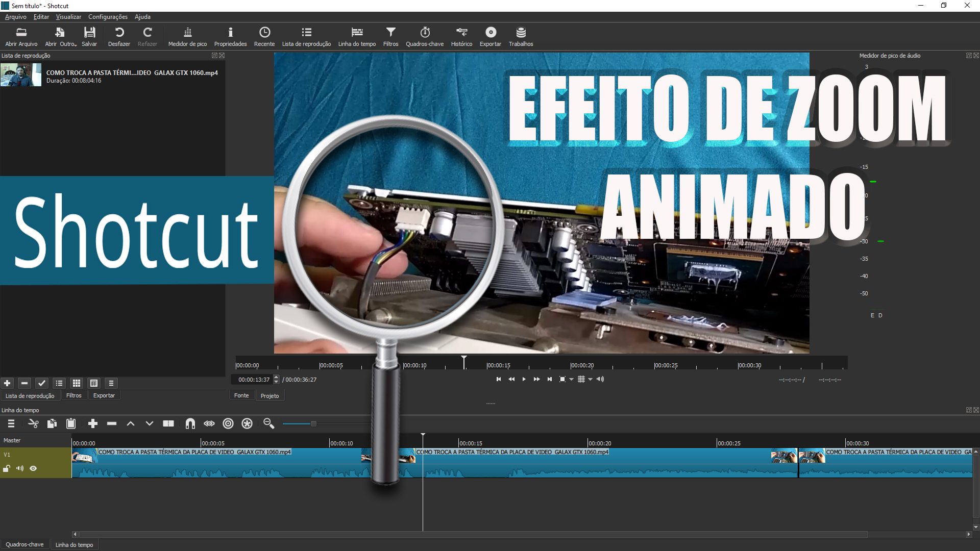Click the Exportar disc icon

tap(490, 33)
